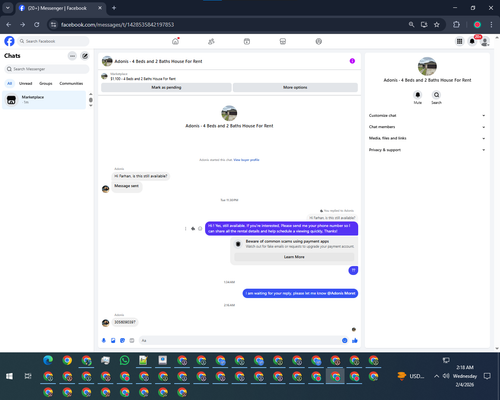Show hidden system tray icons chevron
This screenshot has height=400, width=500.
pos(436,376)
